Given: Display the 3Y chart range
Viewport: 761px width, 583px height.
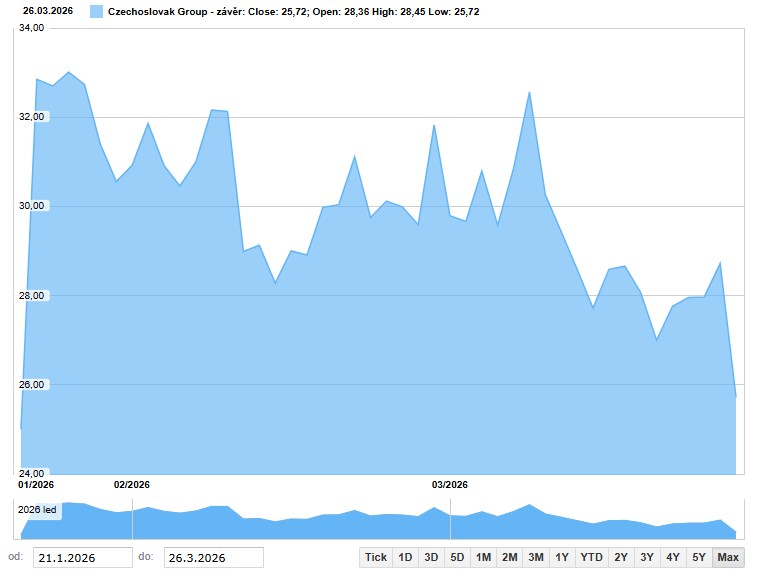Looking at the screenshot, I should click(x=647, y=557).
